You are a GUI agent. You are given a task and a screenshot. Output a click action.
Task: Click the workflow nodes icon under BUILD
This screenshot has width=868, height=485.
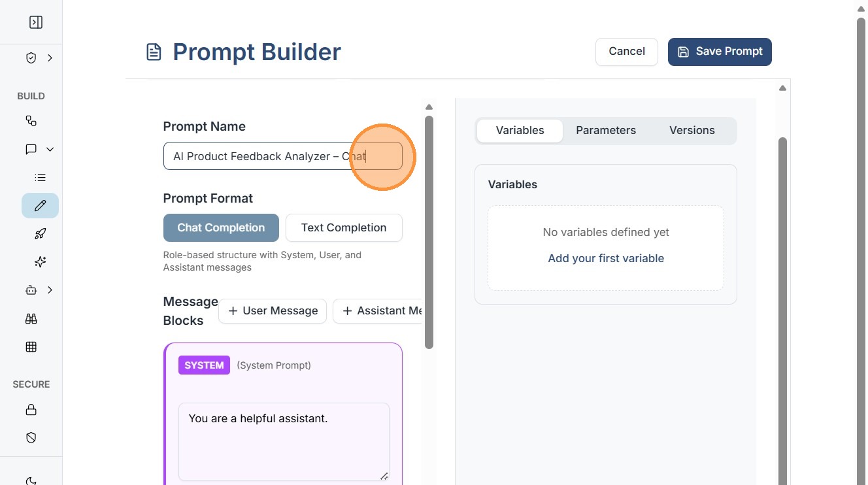coord(31,121)
